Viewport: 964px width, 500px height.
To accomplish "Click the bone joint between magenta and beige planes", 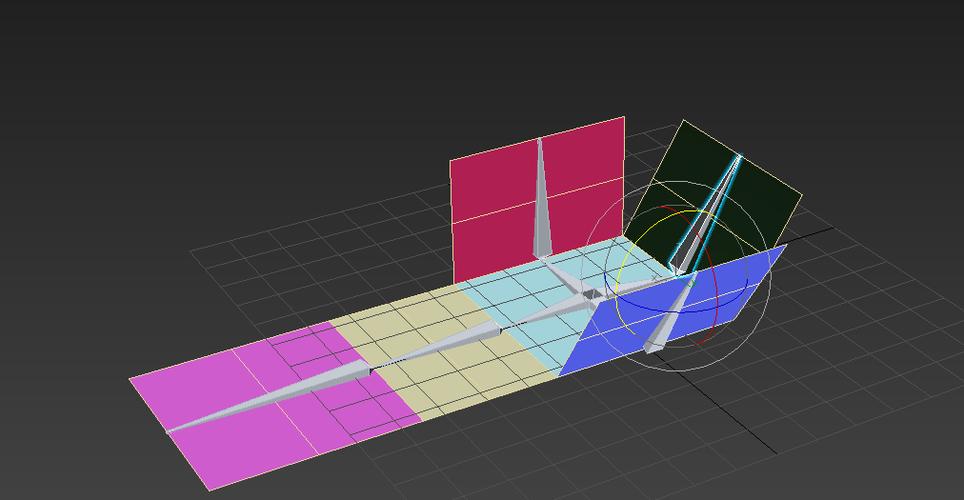I will (x=371, y=370).
